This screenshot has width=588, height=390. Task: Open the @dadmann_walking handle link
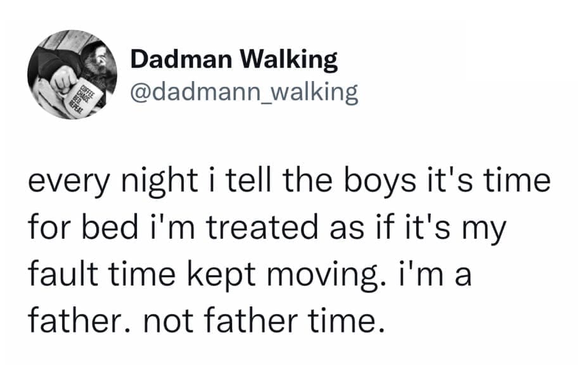(243, 93)
